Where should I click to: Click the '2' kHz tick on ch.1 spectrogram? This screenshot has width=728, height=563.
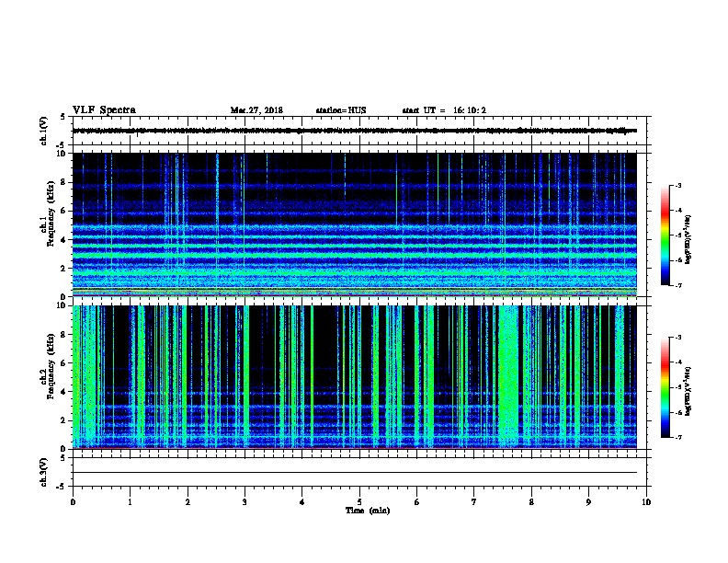63,268
